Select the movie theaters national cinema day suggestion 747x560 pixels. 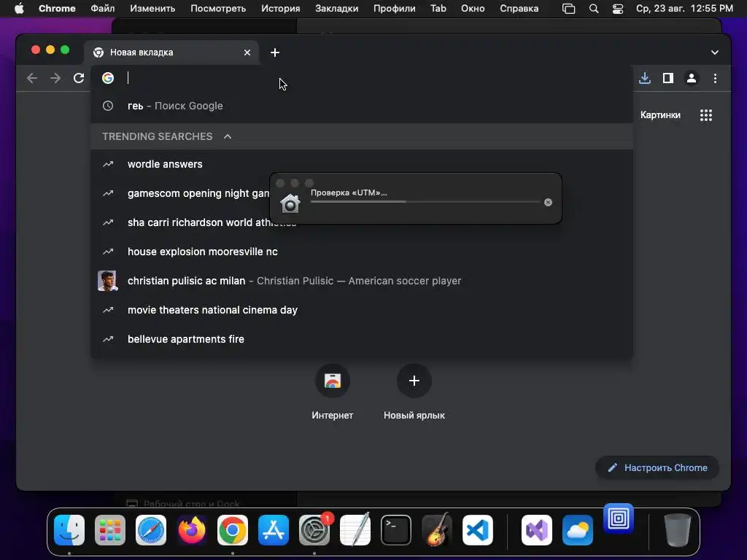pos(362,310)
